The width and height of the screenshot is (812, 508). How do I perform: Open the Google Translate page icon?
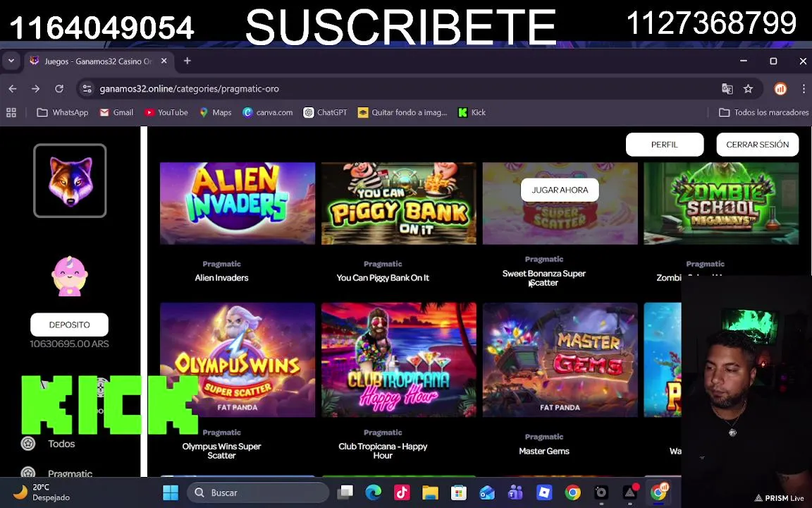pyautogui.click(x=727, y=89)
